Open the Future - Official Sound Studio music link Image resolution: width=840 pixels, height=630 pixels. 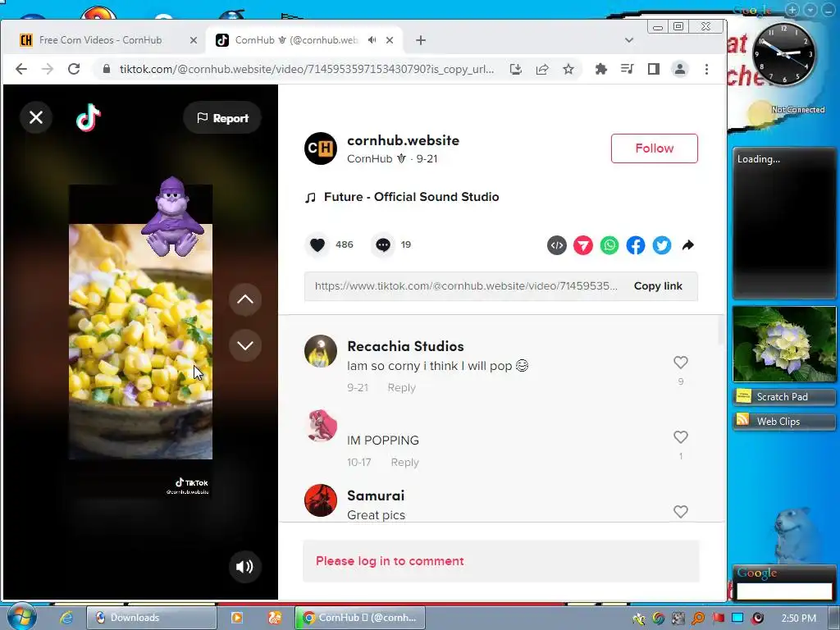412,197
